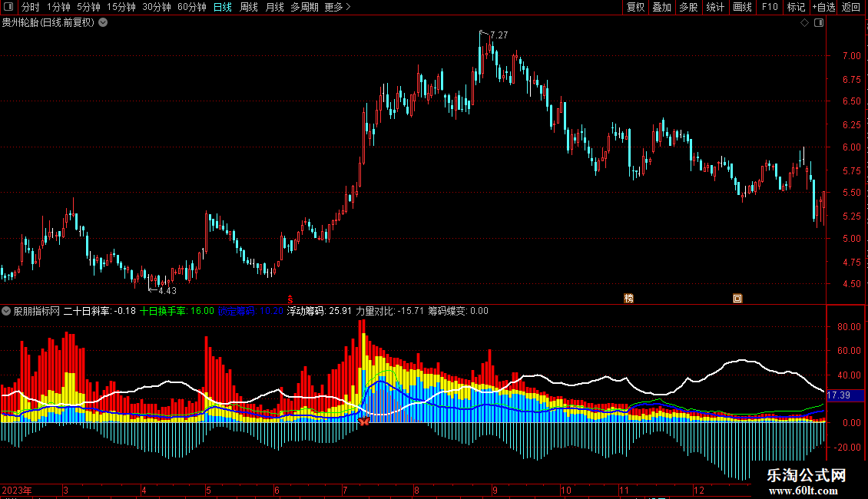
Task: Click the diamond icon above price axis
Action: pos(805,23)
